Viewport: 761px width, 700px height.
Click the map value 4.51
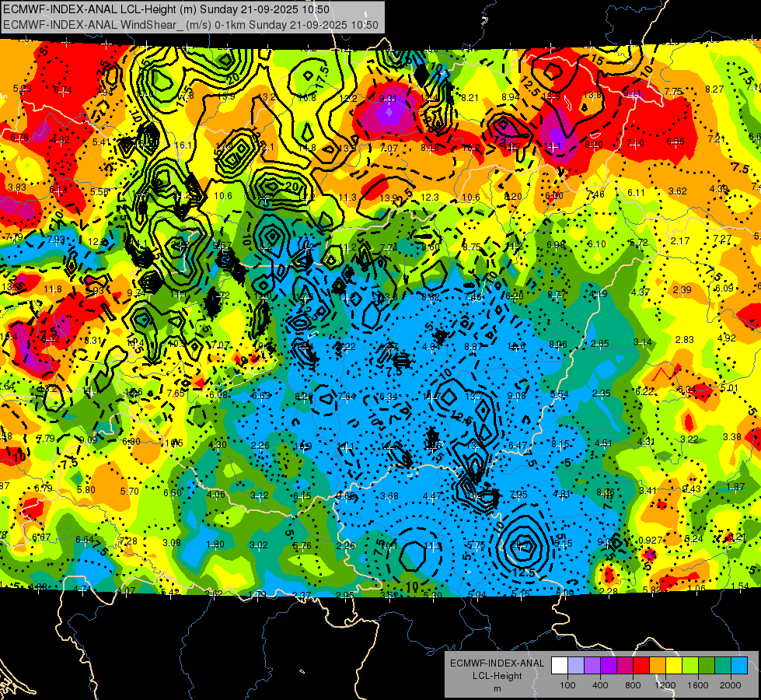click(603, 443)
